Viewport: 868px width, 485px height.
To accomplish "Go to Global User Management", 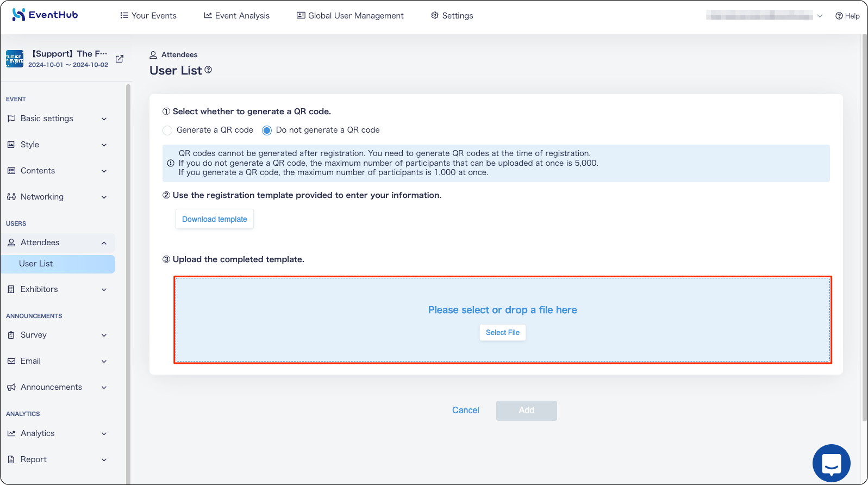I will pyautogui.click(x=350, y=15).
